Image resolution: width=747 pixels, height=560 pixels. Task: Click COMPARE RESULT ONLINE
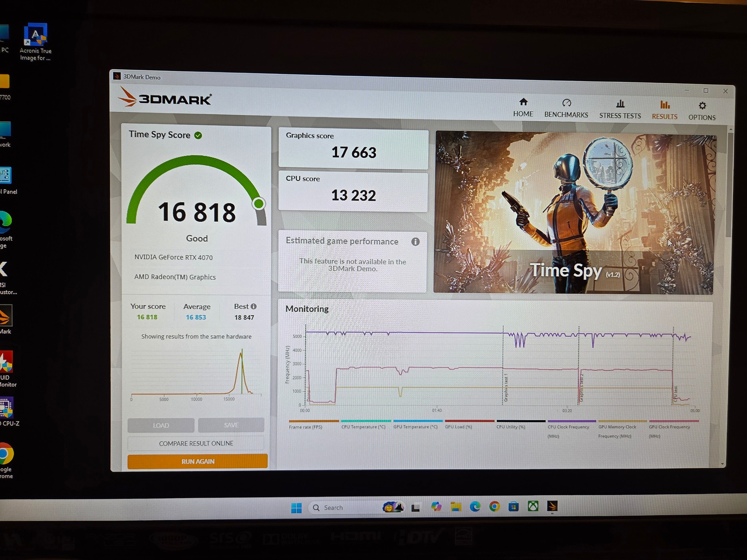(x=196, y=443)
